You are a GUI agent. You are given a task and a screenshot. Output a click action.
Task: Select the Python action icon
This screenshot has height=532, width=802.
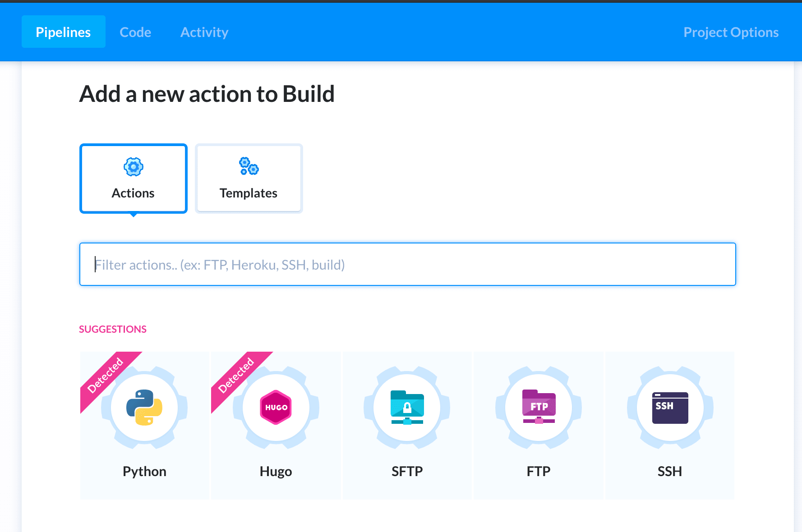click(x=144, y=408)
